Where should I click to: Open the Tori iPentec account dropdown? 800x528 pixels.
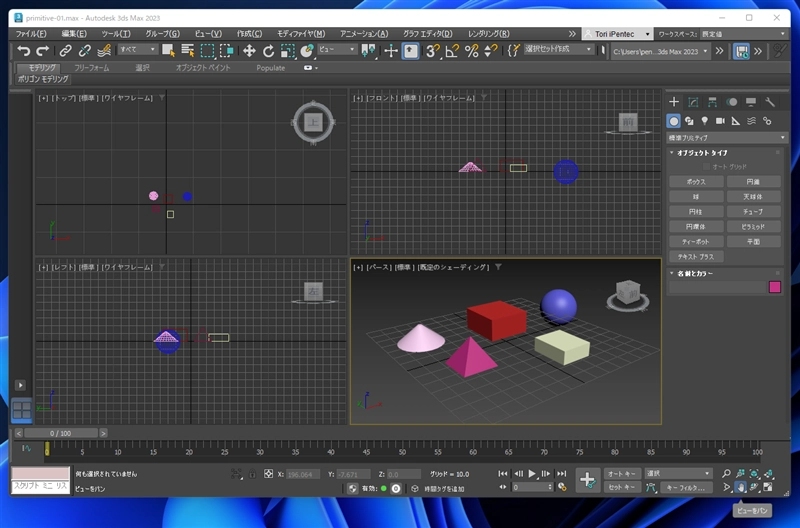point(617,34)
